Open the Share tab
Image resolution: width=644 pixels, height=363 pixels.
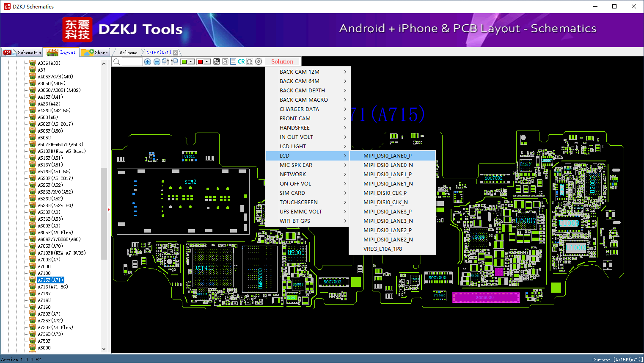95,53
